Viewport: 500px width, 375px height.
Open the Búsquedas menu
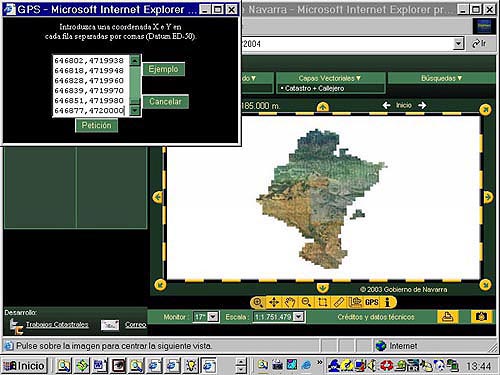click(441, 78)
